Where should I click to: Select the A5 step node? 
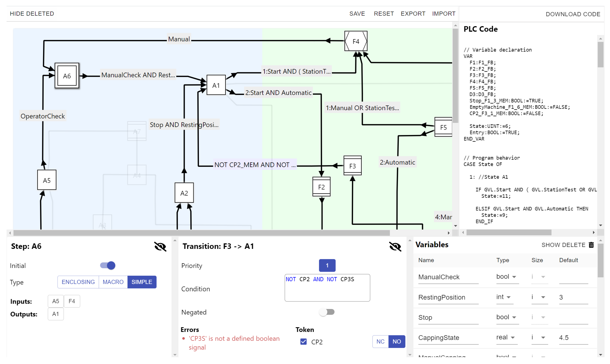click(47, 180)
